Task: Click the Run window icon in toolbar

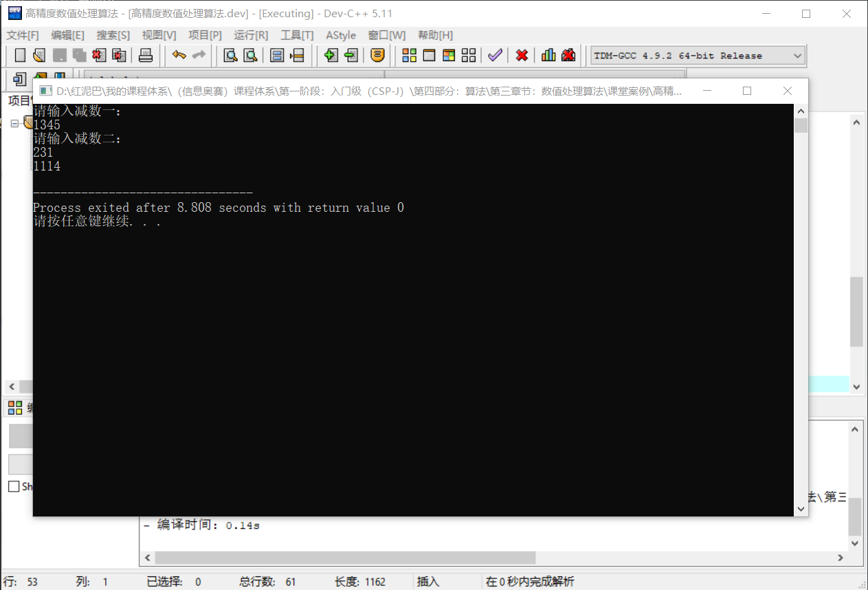Action: coord(430,56)
